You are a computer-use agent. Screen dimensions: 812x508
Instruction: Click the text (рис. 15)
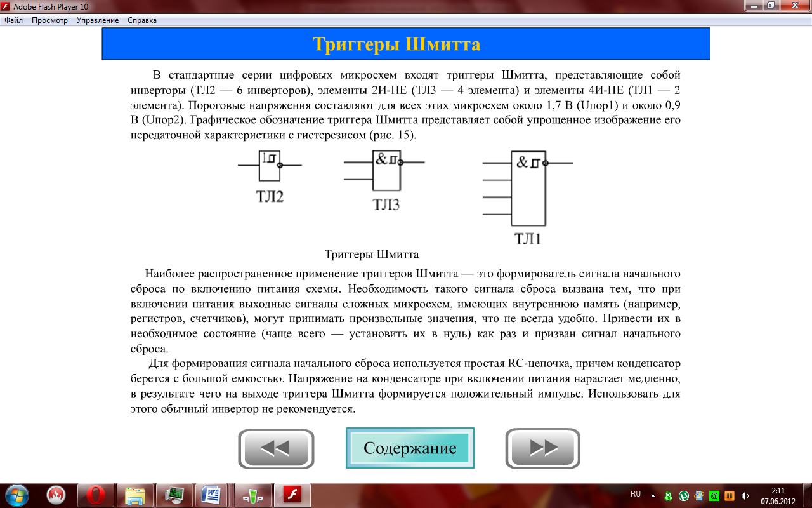point(393,135)
